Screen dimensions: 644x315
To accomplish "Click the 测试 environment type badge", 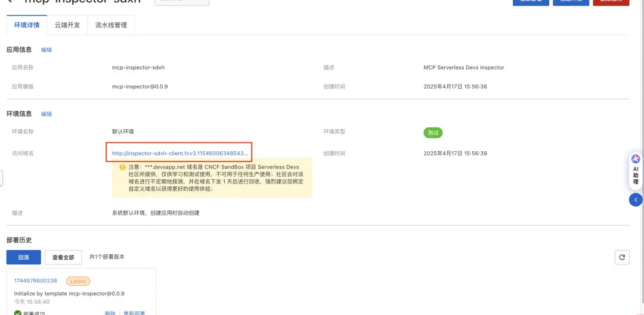I will coord(433,133).
